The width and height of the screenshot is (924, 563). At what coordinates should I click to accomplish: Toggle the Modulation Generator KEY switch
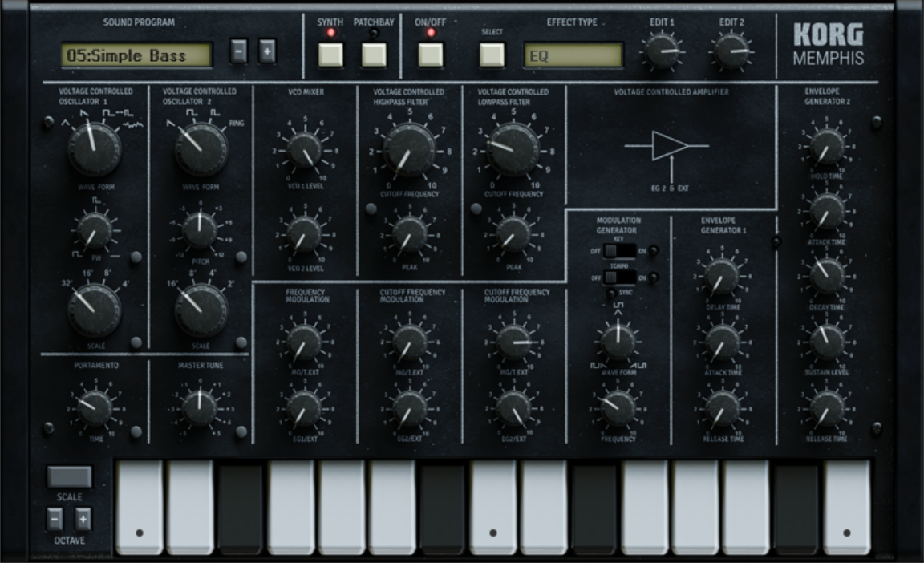coord(618,251)
